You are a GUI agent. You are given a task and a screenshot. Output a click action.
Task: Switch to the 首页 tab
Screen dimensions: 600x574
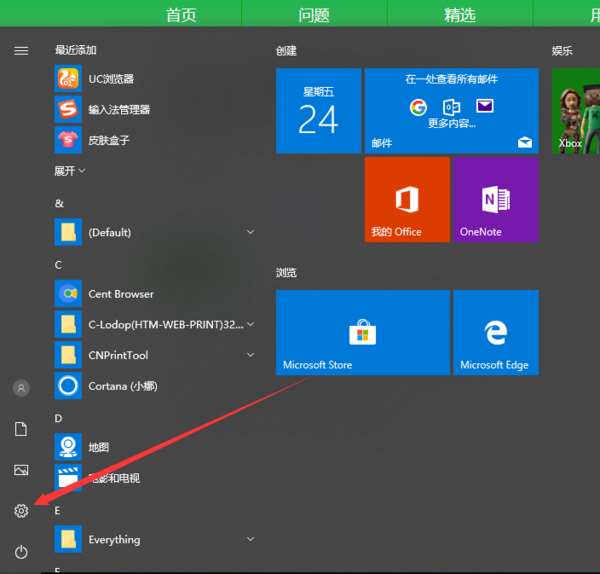click(181, 15)
